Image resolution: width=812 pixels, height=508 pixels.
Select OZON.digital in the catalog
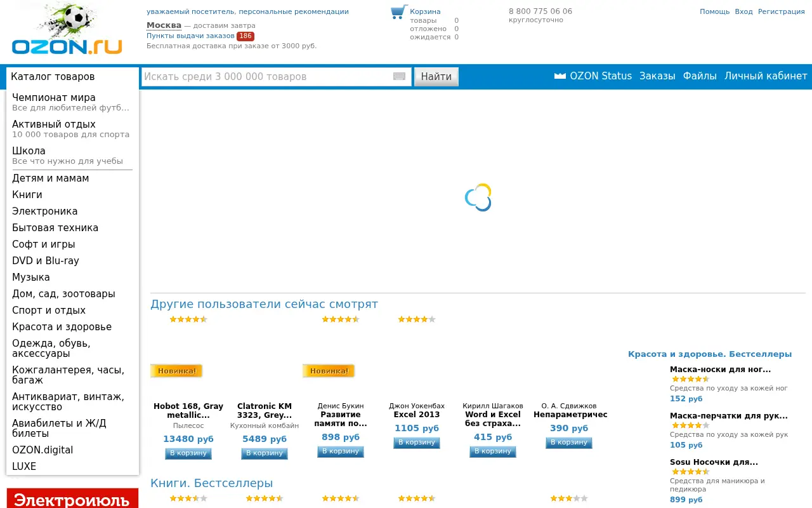click(43, 450)
